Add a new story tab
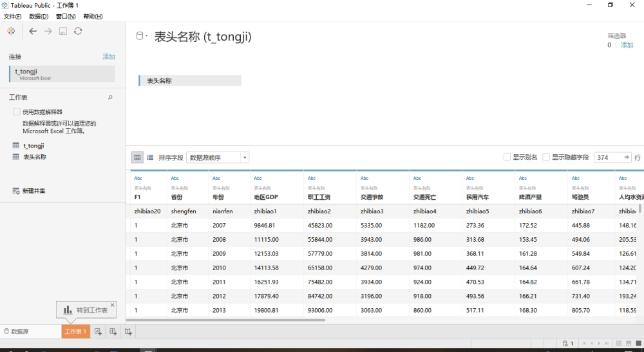Screen dimensions: 644x352 click(x=129, y=331)
